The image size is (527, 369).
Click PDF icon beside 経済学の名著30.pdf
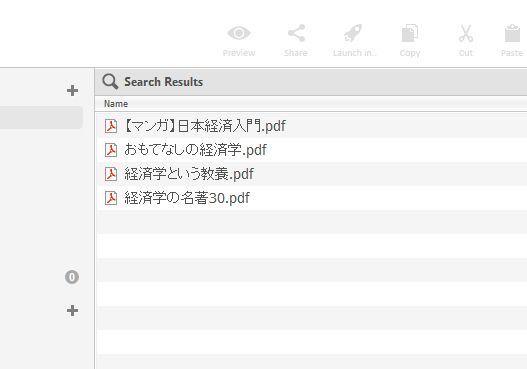coord(111,198)
